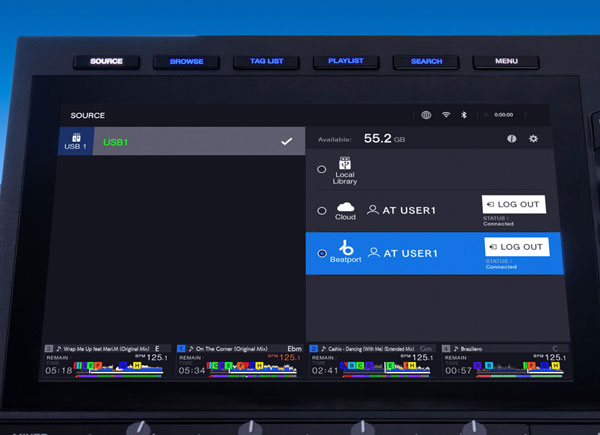
Task: Click the Brazilero waveform overview
Action: click(518, 368)
